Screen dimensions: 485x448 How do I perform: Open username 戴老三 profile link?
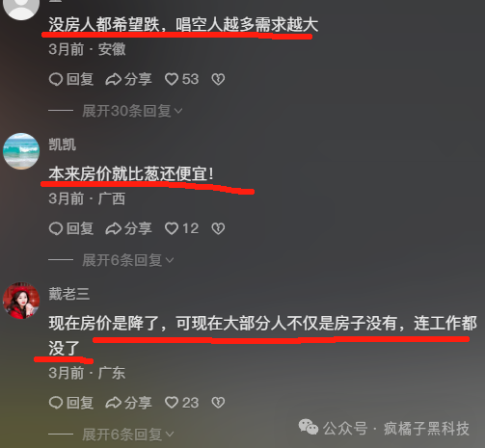pos(68,294)
